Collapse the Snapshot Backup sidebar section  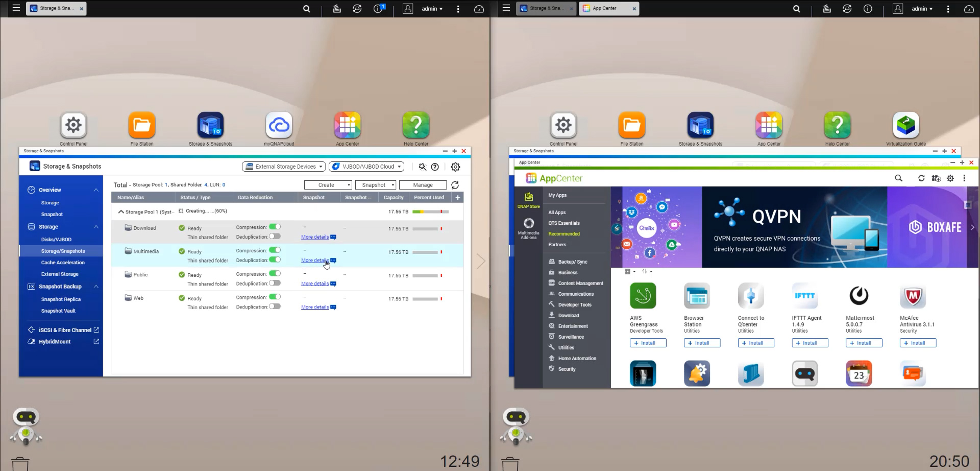[x=96, y=287]
